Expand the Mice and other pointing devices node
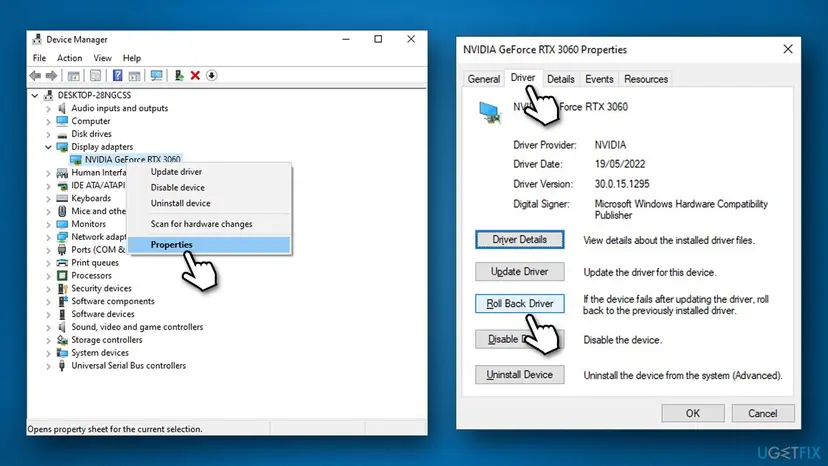828x466 pixels. 48,211
